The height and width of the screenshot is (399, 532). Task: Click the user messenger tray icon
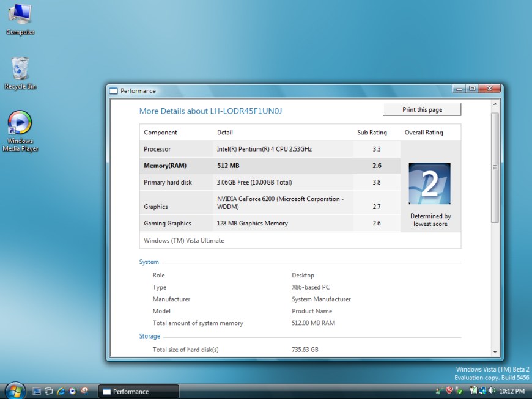[440, 390]
